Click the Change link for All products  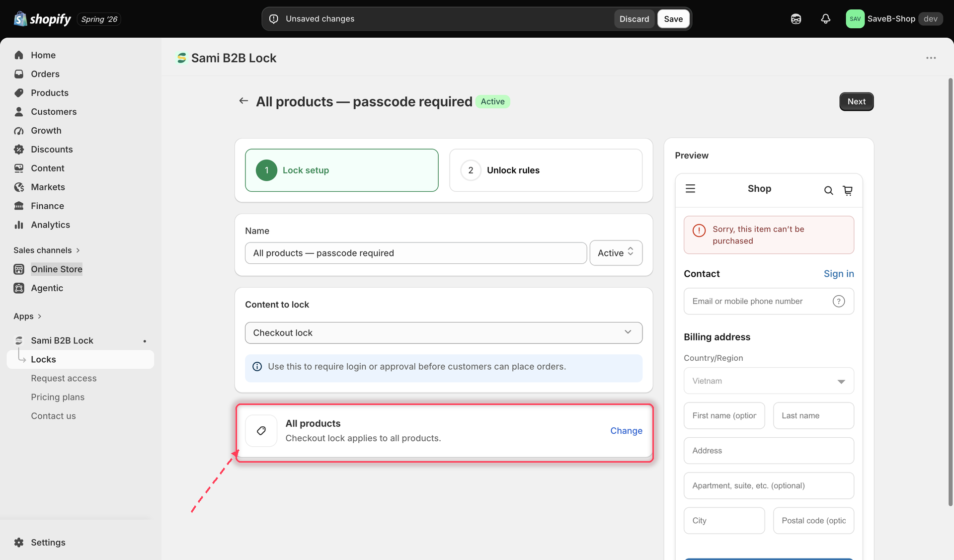(x=626, y=431)
